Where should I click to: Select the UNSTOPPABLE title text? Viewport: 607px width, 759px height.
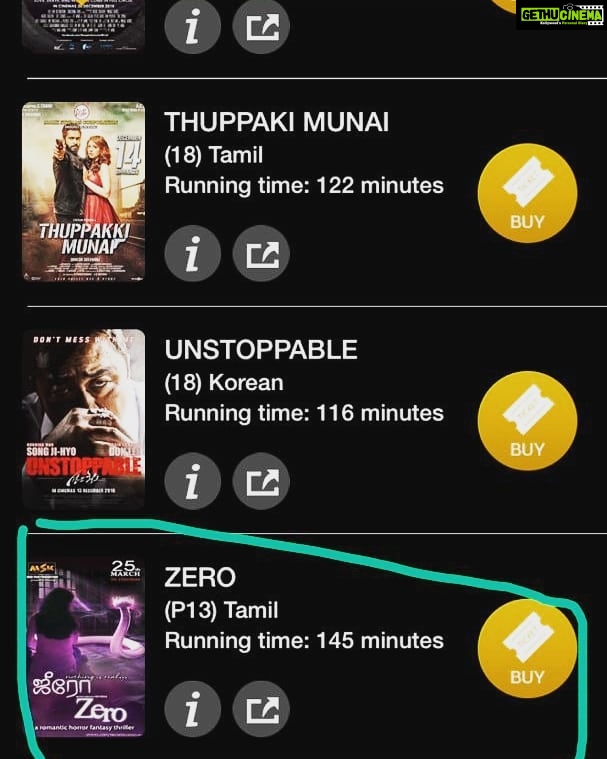point(261,349)
